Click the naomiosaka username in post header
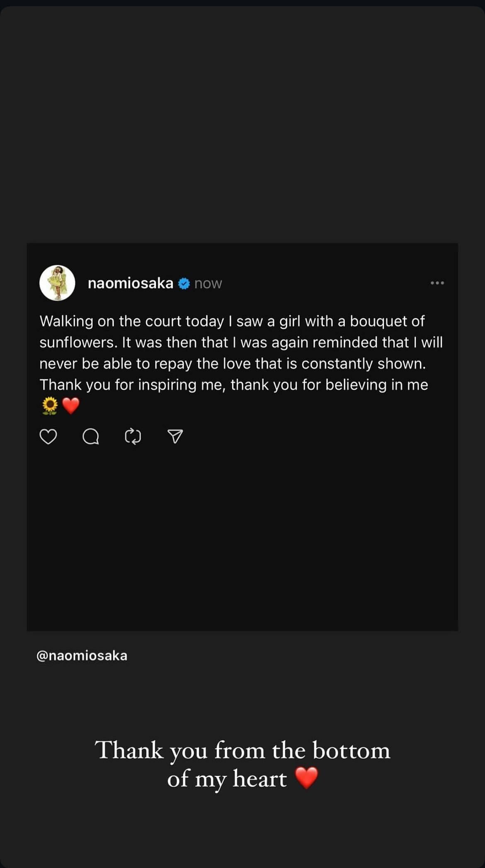 pos(131,284)
